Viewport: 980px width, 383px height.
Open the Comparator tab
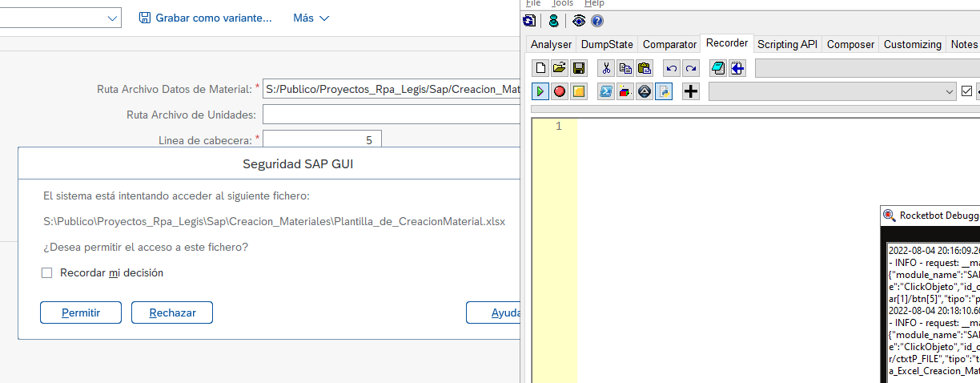[669, 44]
